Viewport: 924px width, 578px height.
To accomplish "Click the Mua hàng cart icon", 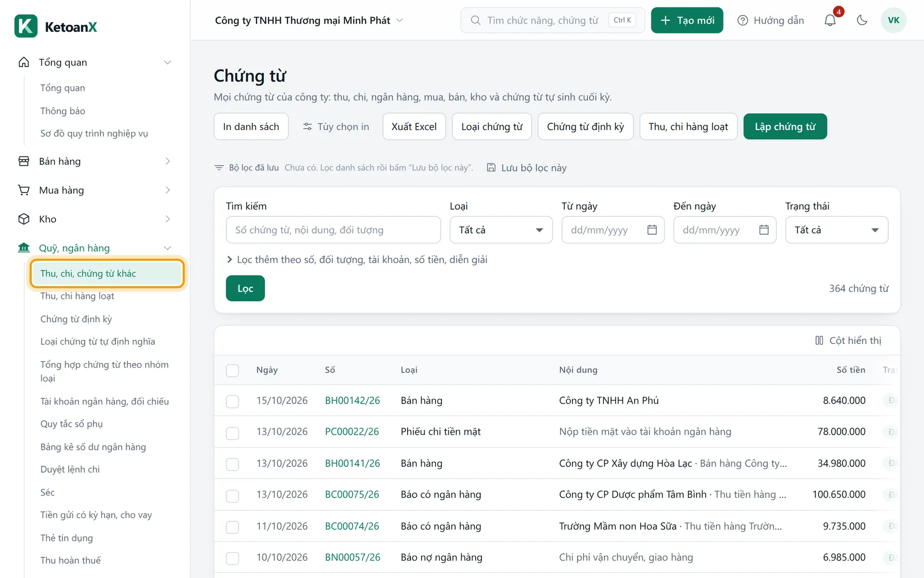I will (24, 190).
